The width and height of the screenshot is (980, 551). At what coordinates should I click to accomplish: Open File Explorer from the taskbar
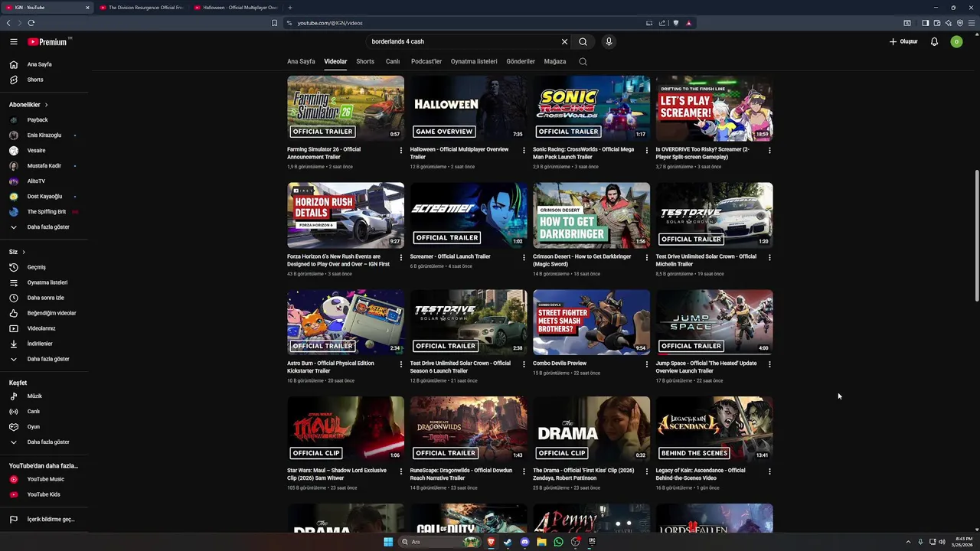[541, 542]
